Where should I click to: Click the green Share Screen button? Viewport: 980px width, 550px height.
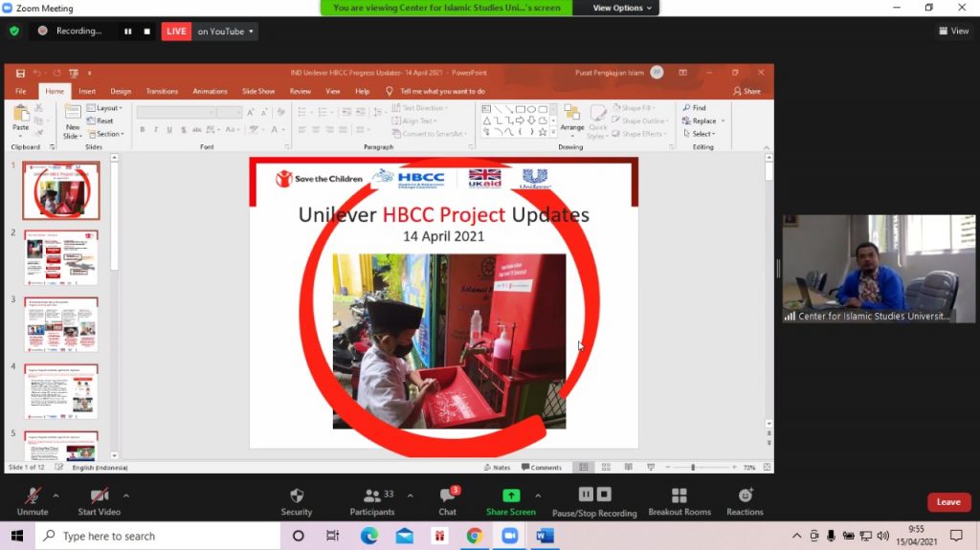pos(511,502)
